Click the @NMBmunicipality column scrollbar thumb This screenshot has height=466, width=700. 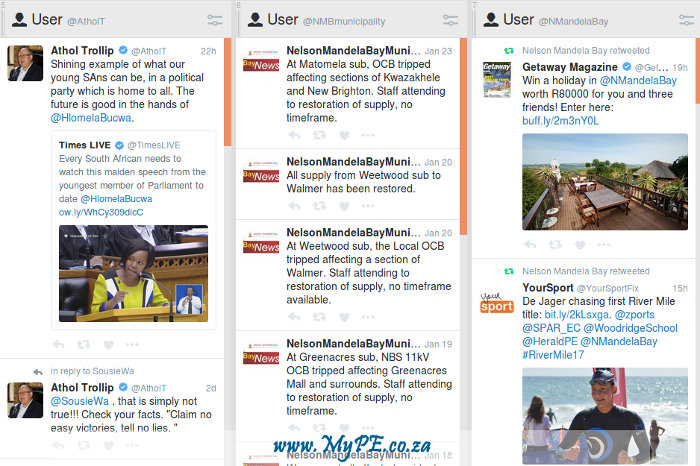point(463,137)
